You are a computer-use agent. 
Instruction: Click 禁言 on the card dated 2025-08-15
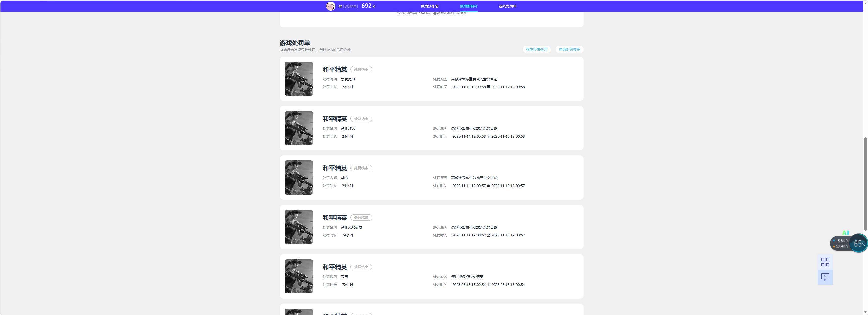[x=344, y=276]
